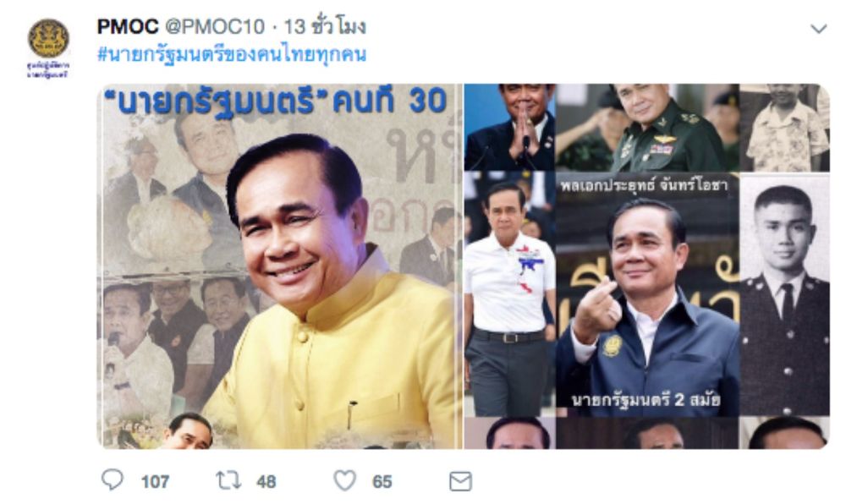Click the 107 replies count
The width and height of the screenshot is (846, 504).
[156, 481]
